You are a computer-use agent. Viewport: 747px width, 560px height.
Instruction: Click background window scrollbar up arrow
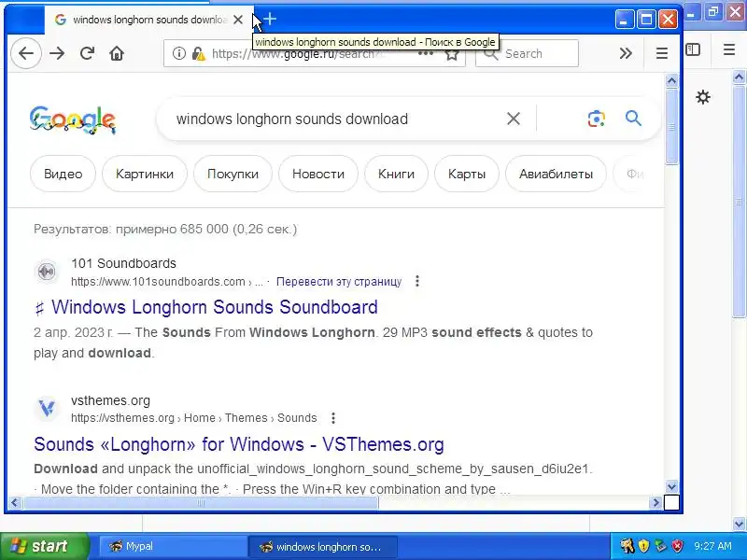[x=739, y=77]
